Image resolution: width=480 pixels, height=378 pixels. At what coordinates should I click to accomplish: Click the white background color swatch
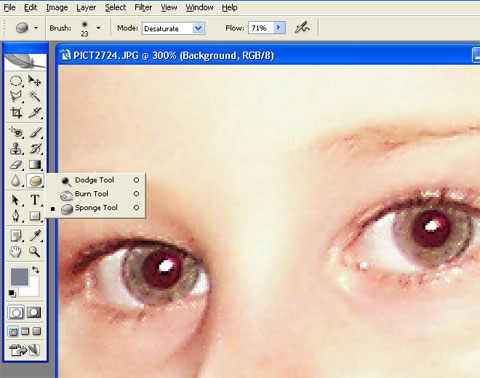coord(33,290)
